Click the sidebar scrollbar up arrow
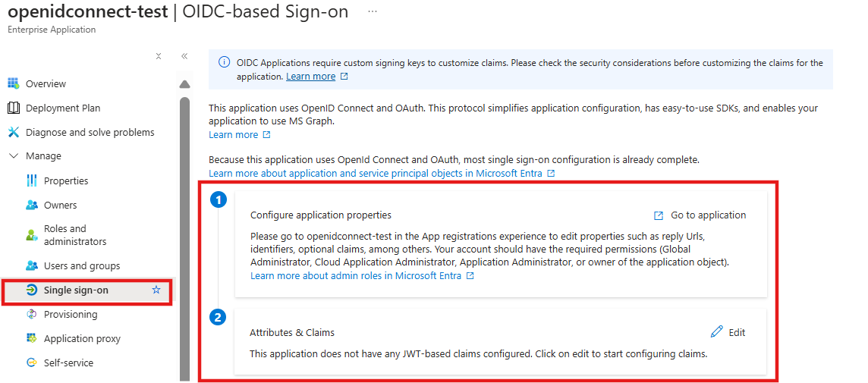Screen dimensions: 868x383 point(185,84)
